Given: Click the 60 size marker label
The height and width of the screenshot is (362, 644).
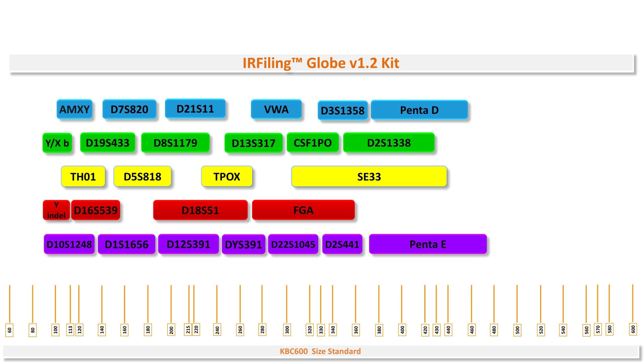Looking at the screenshot, I should (x=10, y=330).
